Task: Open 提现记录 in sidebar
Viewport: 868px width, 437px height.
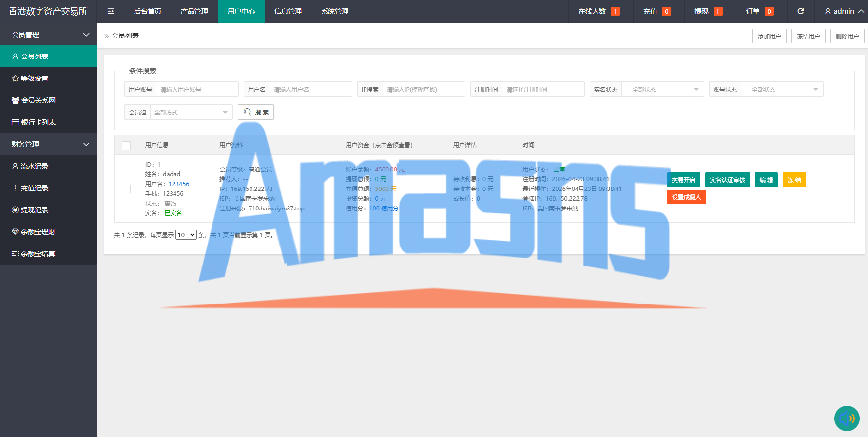Action: [49, 210]
